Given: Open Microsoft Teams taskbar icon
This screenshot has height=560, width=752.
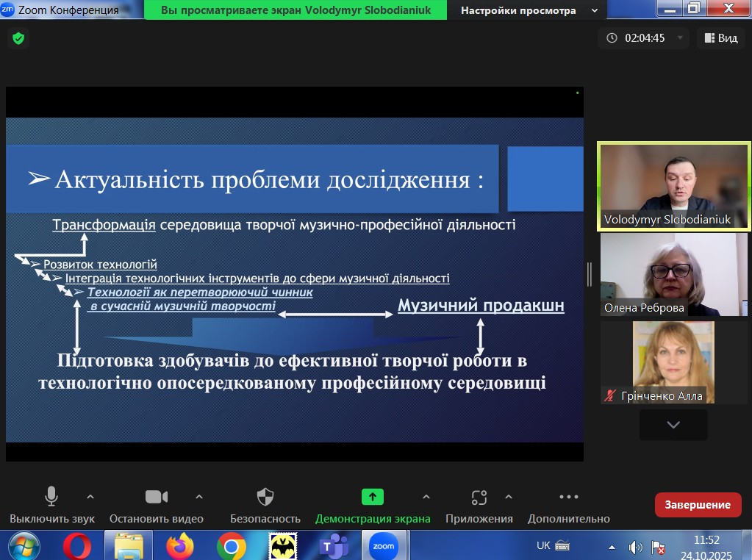Looking at the screenshot, I should (333, 546).
